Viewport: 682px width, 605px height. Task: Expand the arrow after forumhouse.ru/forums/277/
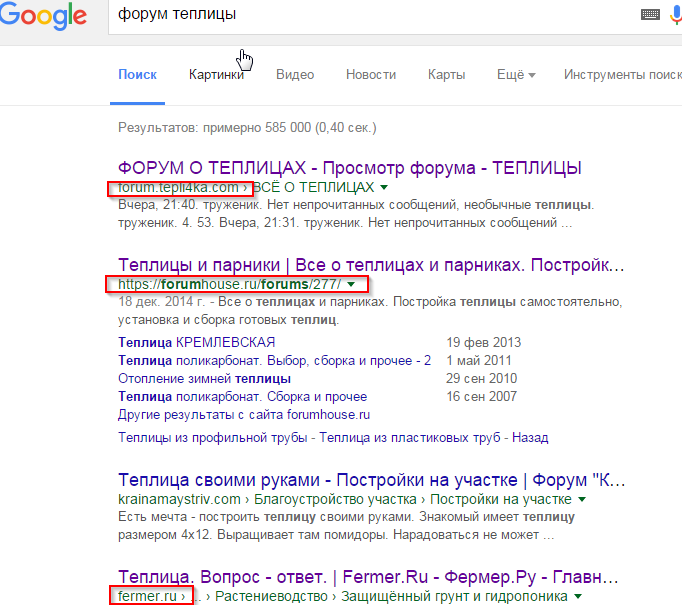pyautogui.click(x=351, y=284)
